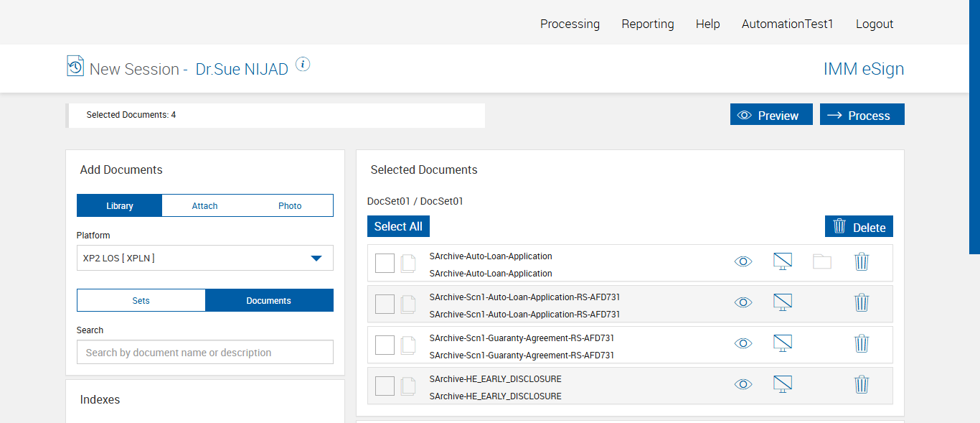Delete SArchive-HE_EARLY_DISCLOSURE using its trash icon

(x=862, y=385)
